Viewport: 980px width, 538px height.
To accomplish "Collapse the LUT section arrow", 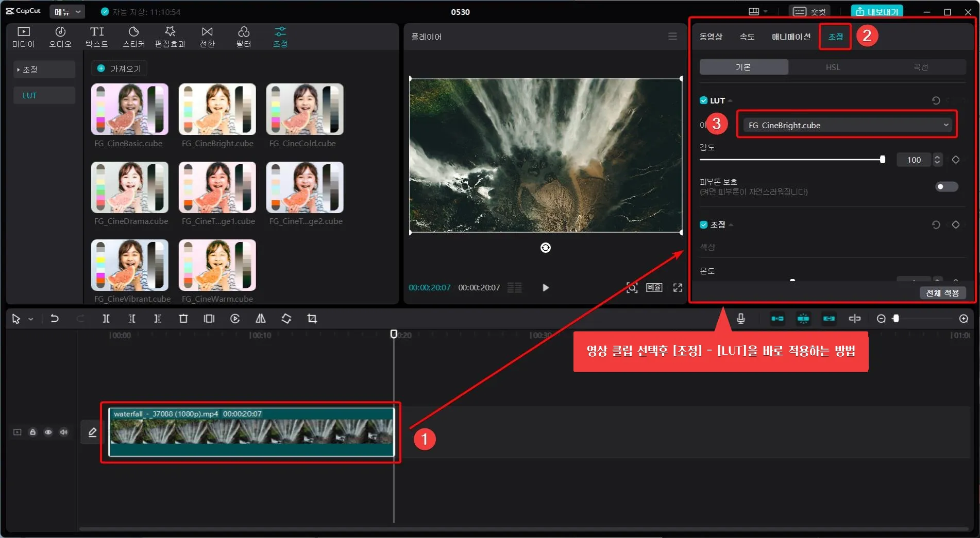I will pyautogui.click(x=730, y=101).
